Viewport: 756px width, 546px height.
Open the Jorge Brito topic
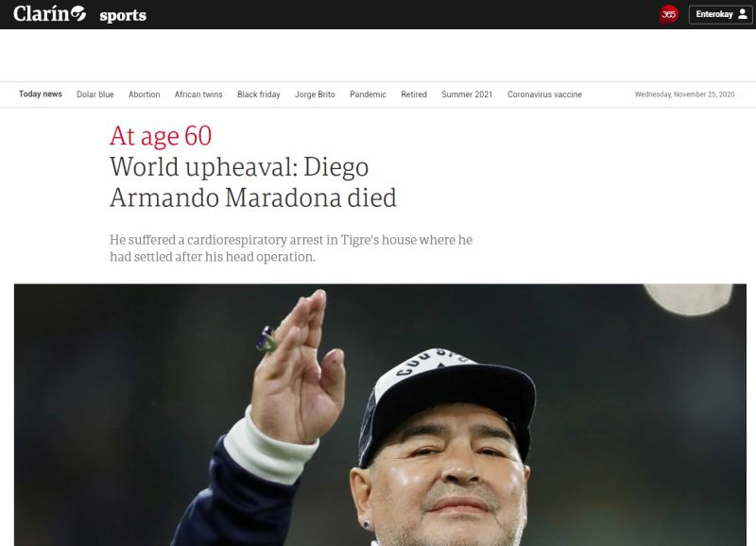pos(315,94)
